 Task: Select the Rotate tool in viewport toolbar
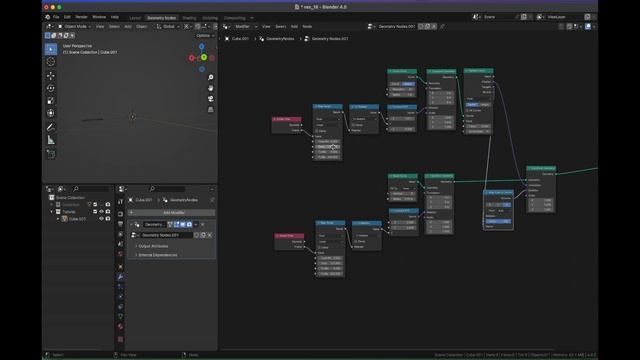(x=51, y=88)
